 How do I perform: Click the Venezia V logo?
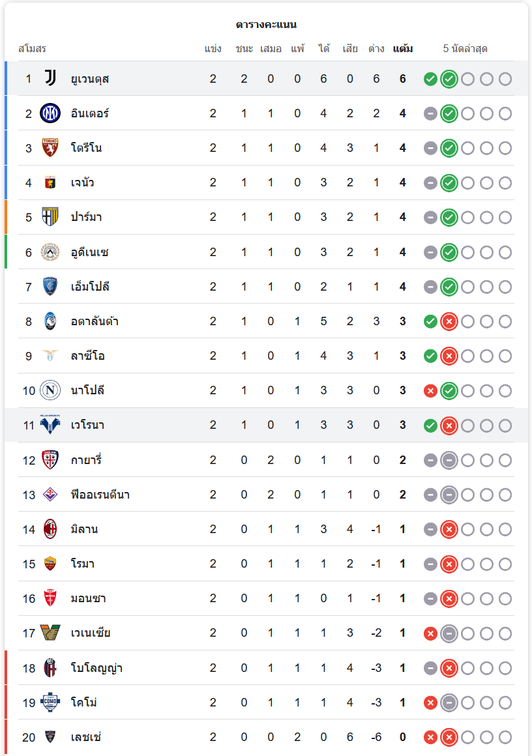50,633
